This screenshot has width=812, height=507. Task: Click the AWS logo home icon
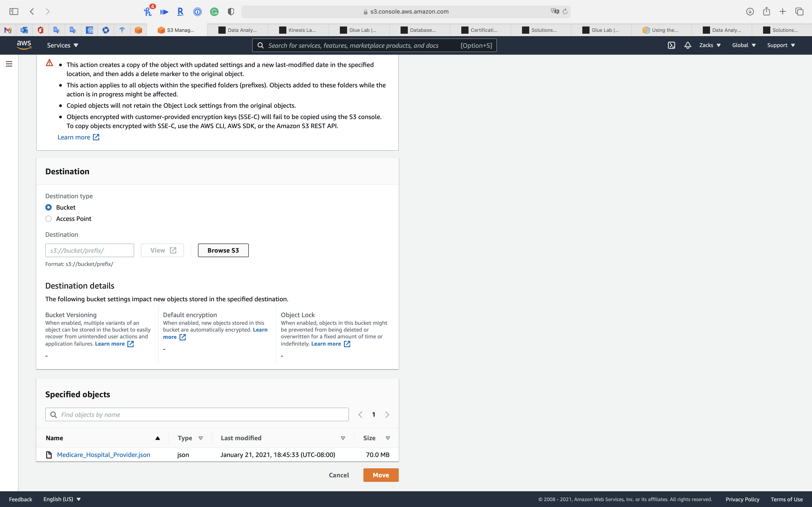tap(24, 45)
